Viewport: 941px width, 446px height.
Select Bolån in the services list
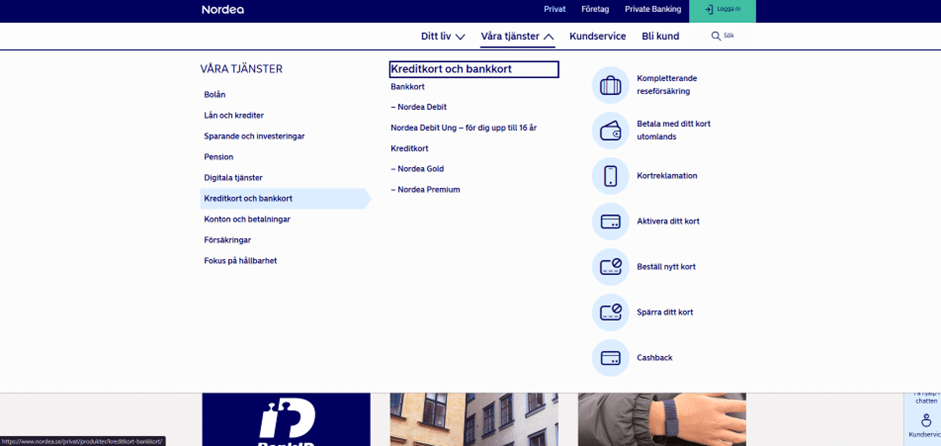click(215, 95)
